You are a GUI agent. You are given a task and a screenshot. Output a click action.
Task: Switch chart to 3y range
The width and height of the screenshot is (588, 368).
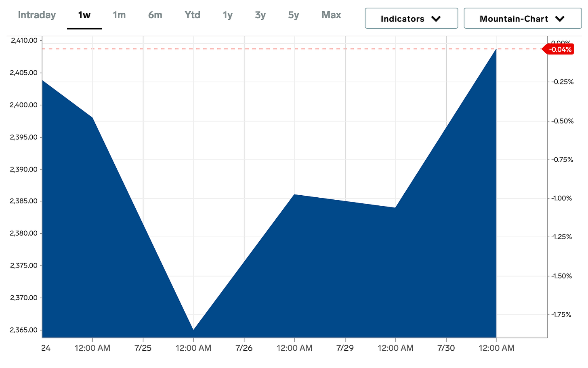click(x=260, y=15)
